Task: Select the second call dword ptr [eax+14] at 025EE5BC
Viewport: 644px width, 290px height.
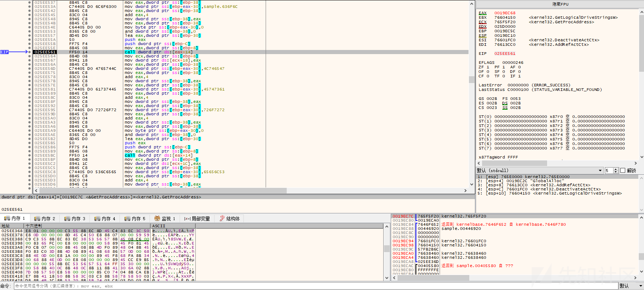Action: (x=159, y=156)
